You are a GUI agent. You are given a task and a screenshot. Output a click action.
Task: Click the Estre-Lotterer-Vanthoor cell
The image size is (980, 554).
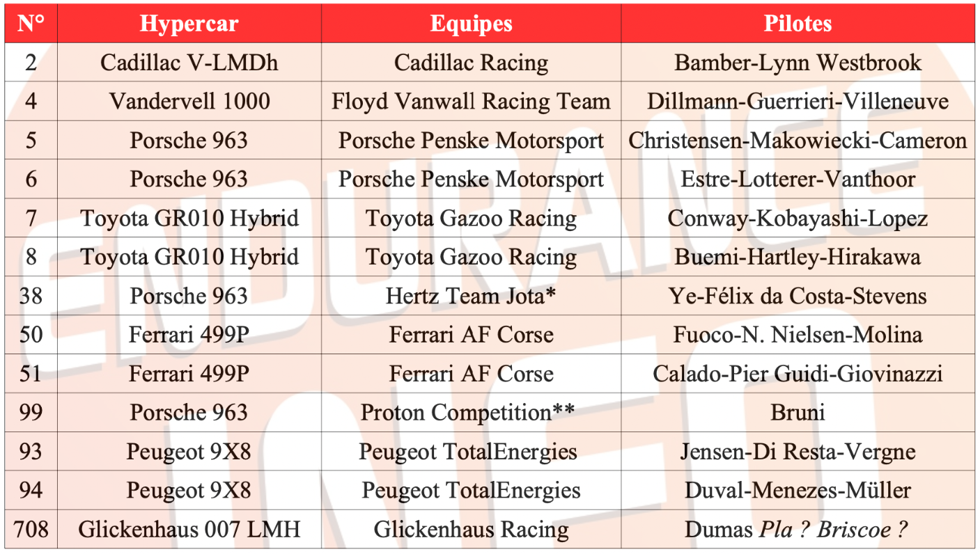(x=798, y=180)
